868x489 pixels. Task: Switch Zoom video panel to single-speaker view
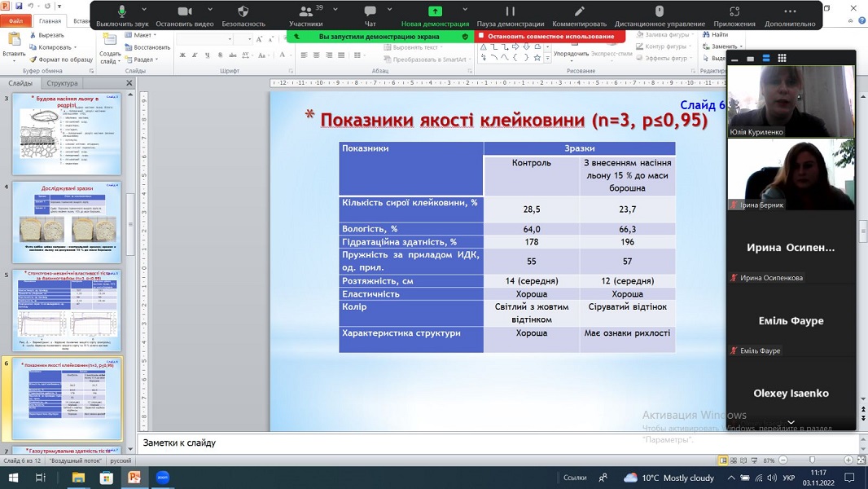(x=751, y=58)
